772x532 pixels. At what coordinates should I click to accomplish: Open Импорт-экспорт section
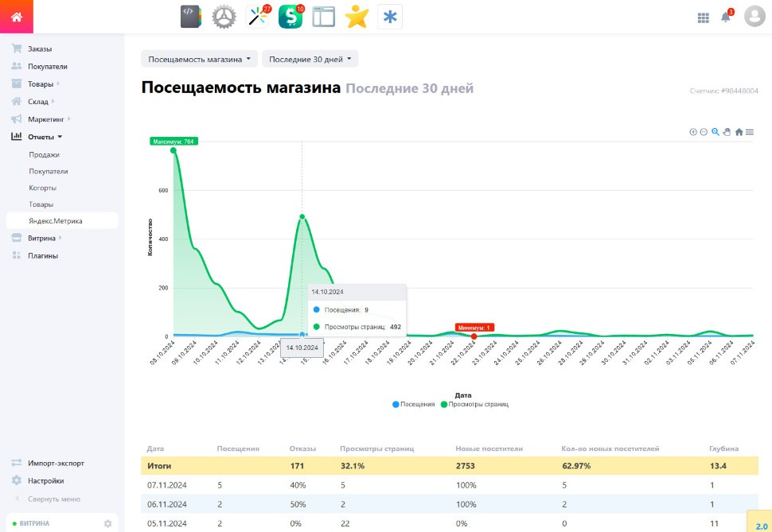coord(56,463)
